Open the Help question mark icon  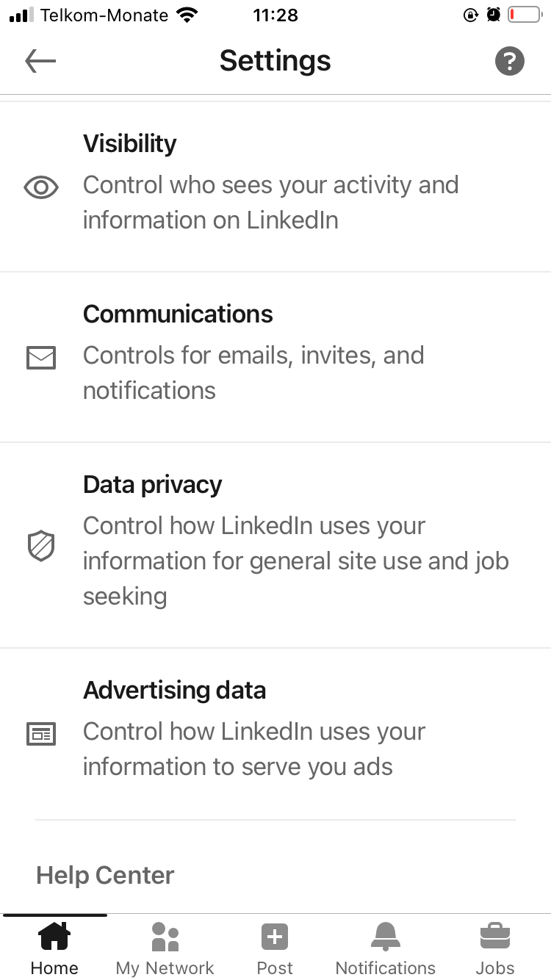510,61
